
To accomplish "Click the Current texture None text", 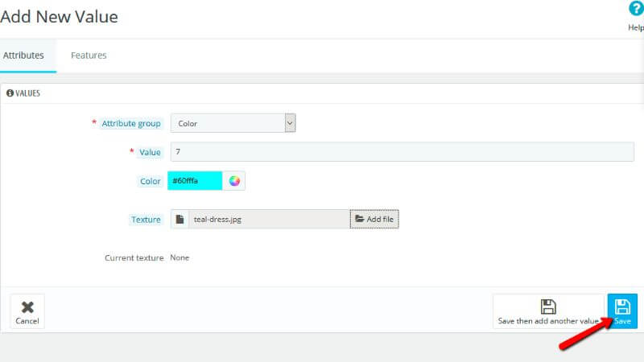I will 180,257.
